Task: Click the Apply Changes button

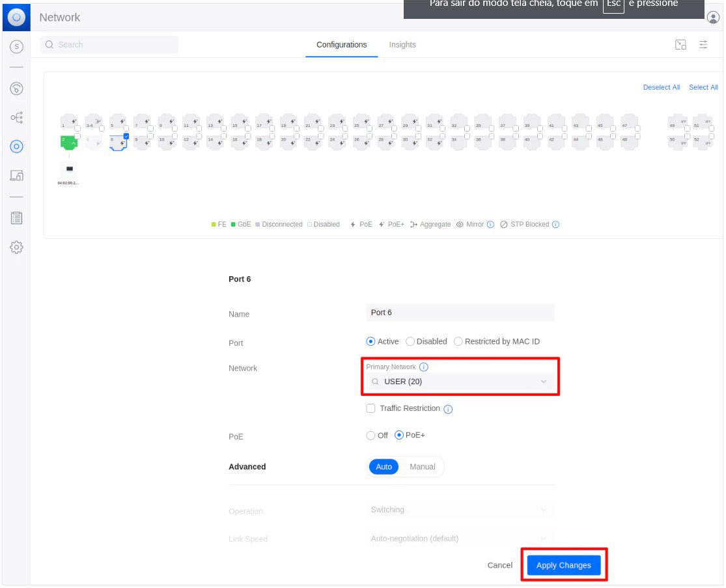Action: tap(563, 565)
